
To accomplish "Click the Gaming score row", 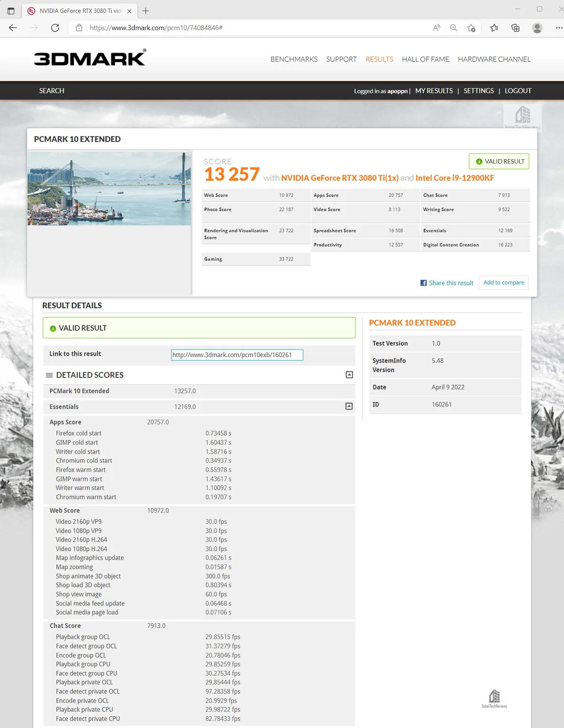I will pyautogui.click(x=256, y=259).
